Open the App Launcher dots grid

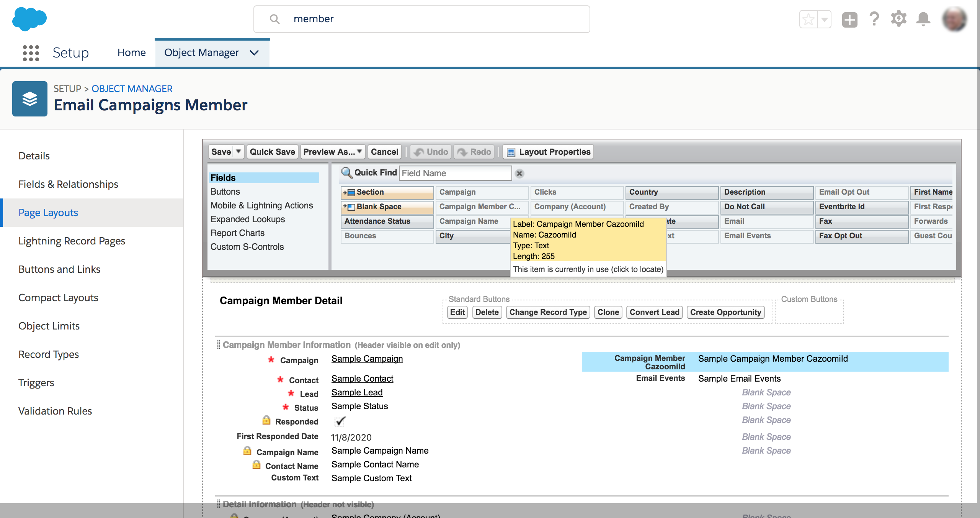point(31,53)
